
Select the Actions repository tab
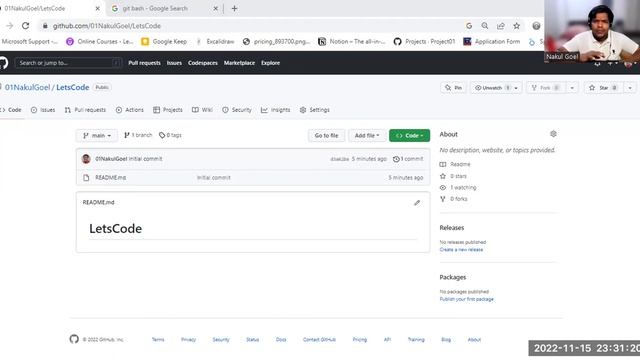tap(130, 110)
